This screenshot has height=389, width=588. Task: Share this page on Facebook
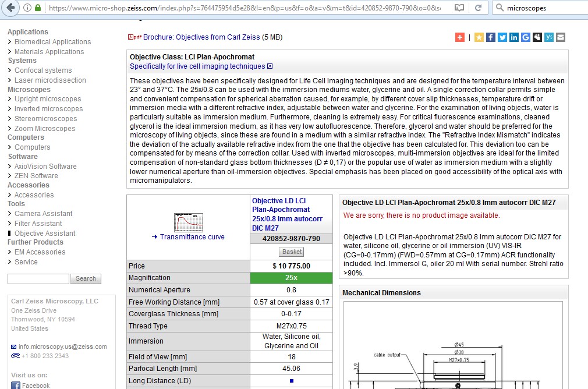[491, 37]
